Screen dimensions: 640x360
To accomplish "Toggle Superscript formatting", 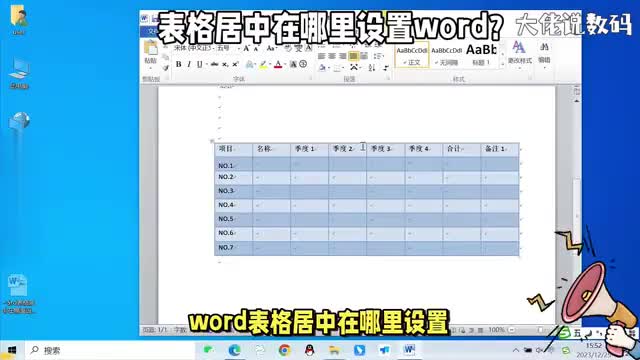I will [x=235, y=64].
